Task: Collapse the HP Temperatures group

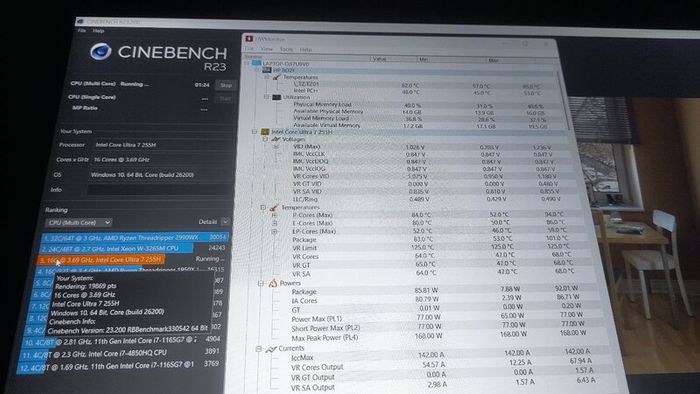Action: pos(267,77)
